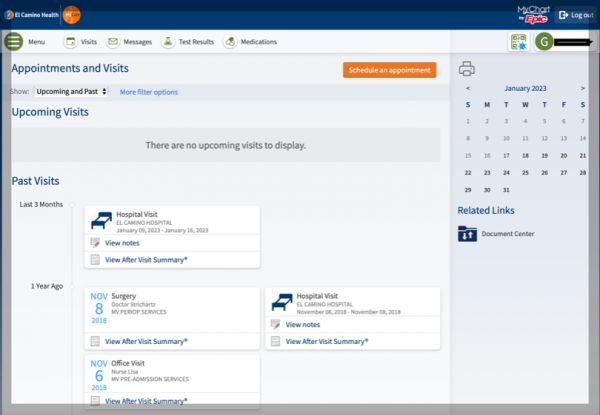Click the Nurse Lisa provider name
This screenshot has height=415, width=600.
point(125,372)
